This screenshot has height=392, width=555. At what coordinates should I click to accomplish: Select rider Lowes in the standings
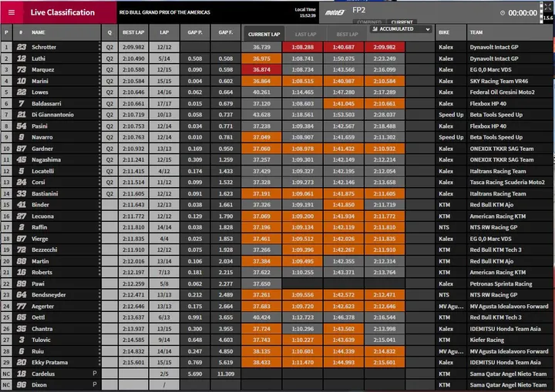click(40, 92)
